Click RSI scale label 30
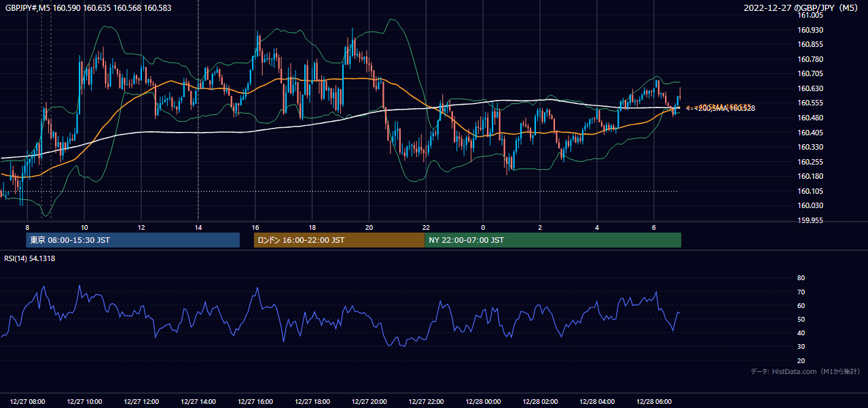The image size is (868, 408). 801,346
